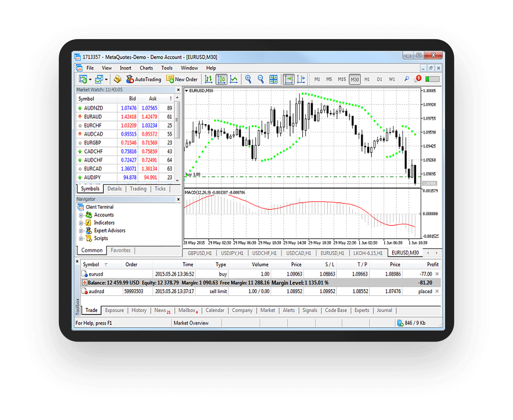This screenshot has width=513, height=420.
Task: Switch to the Ticks tab in Market Watch
Action: pos(160,189)
